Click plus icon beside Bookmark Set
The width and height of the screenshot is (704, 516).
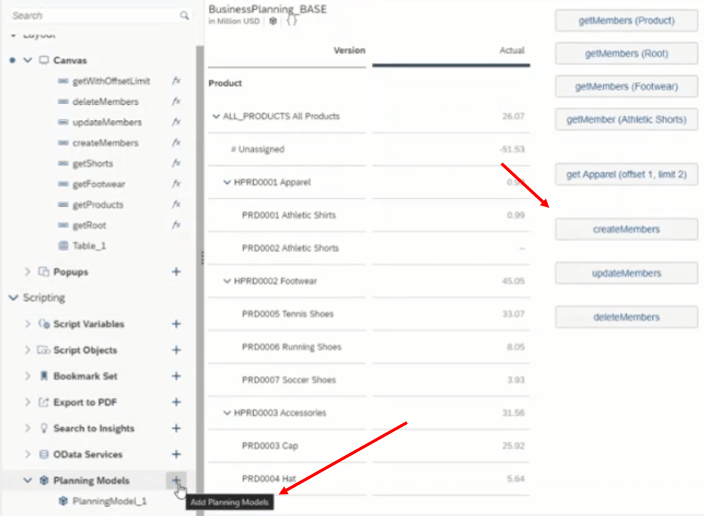(176, 376)
